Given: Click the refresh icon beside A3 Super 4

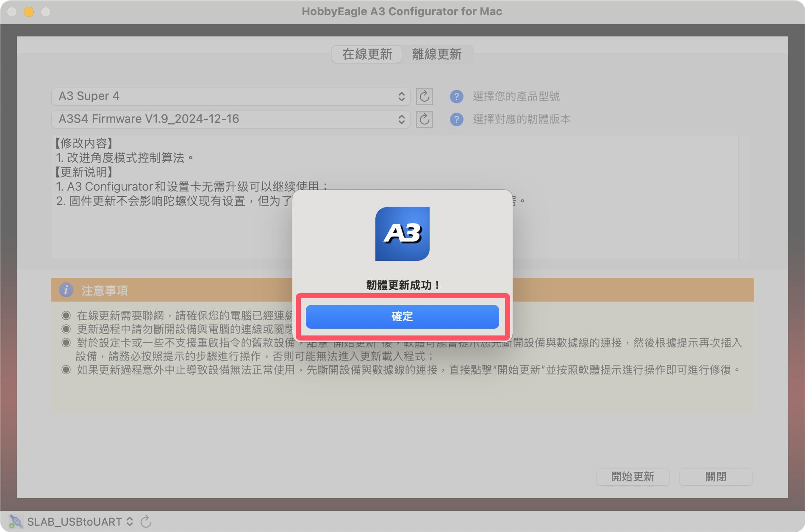Looking at the screenshot, I should pyautogui.click(x=424, y=97).
